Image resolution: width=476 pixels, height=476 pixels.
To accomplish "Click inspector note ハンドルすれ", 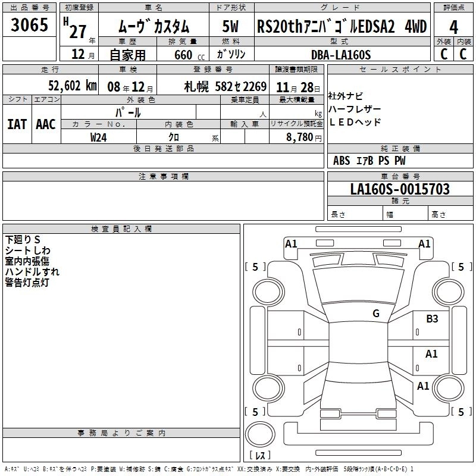I will pos(32,272).
